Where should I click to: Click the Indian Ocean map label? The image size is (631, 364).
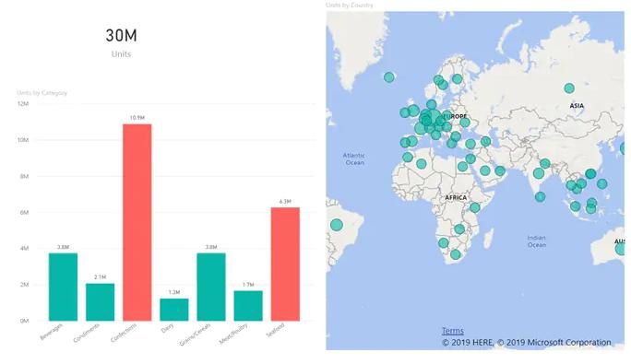click(x=536, y=241)
